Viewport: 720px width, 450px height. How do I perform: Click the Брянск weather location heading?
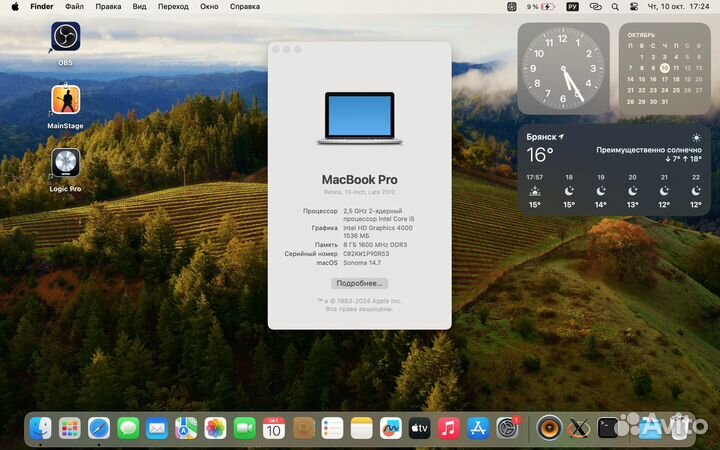545,137
